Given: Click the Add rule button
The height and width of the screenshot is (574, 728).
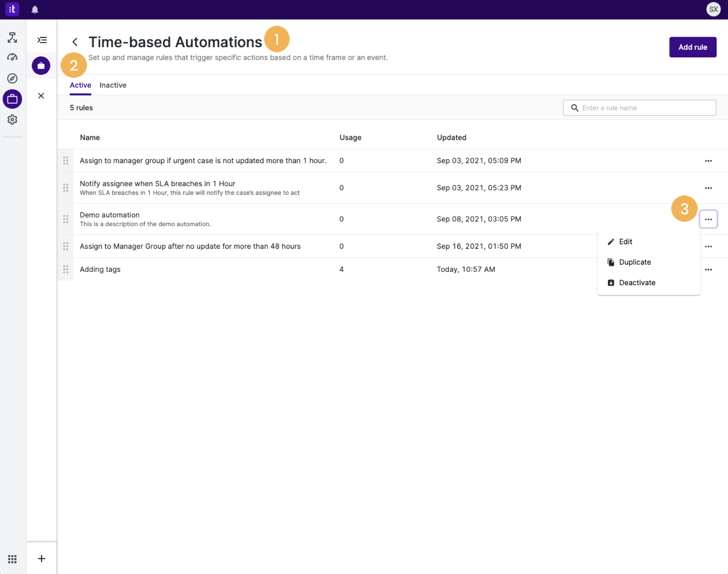Looking at the screenshot, I should coord(693,47).
